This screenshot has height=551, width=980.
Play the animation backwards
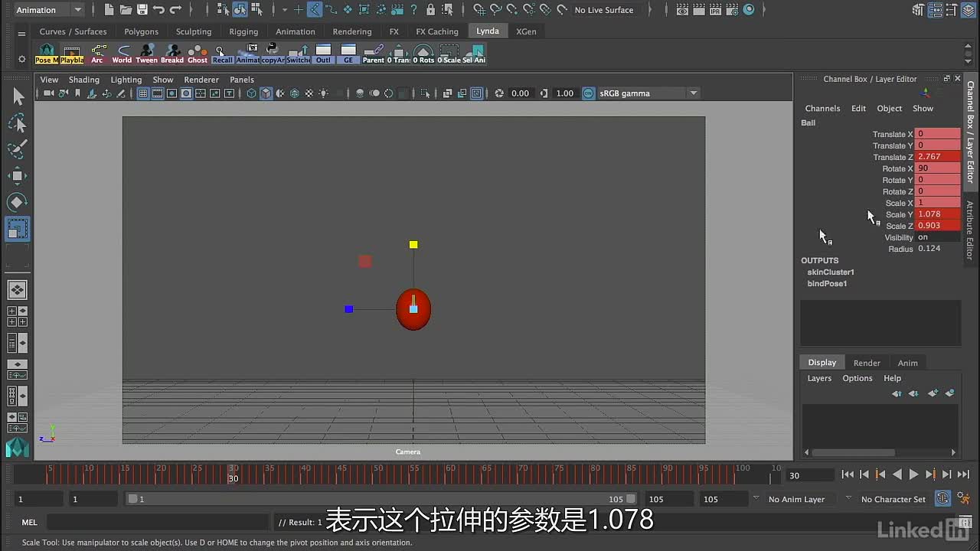coord(897,474)
